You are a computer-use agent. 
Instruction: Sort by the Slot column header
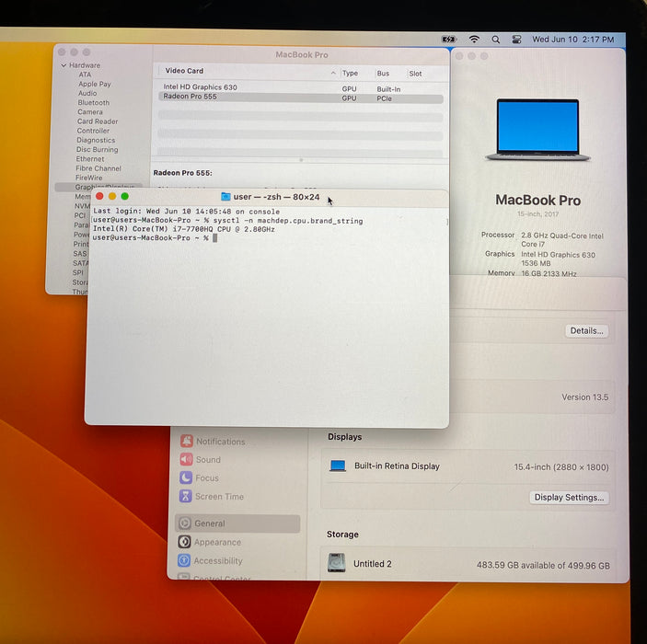pyautogui.click(x=415, y=74)
